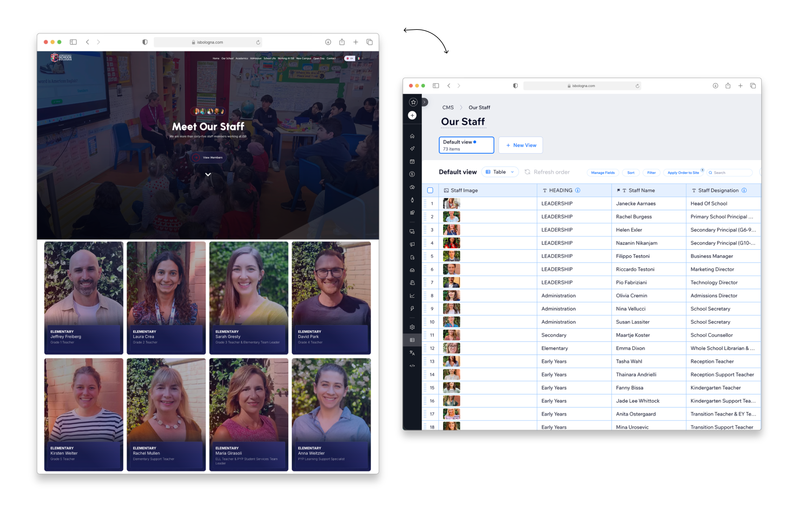The height and width of the screenshot is (508, 812).
Task: Open the lightning automations icon in CMS sidebar
Action: point(412,308)
